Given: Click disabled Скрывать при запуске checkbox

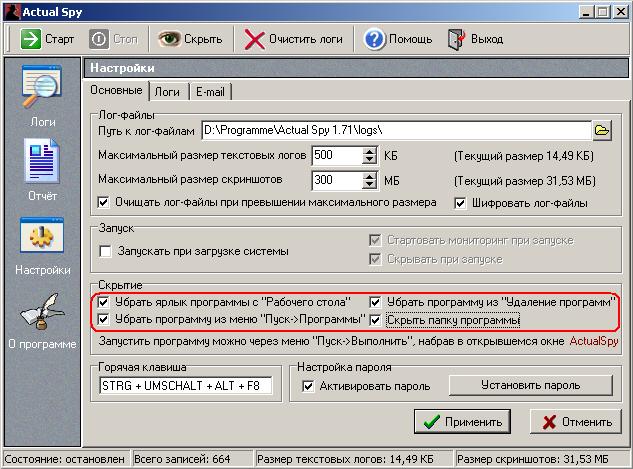Looking at the screenshot, I should pyautogui.click(x=375, y=259).
